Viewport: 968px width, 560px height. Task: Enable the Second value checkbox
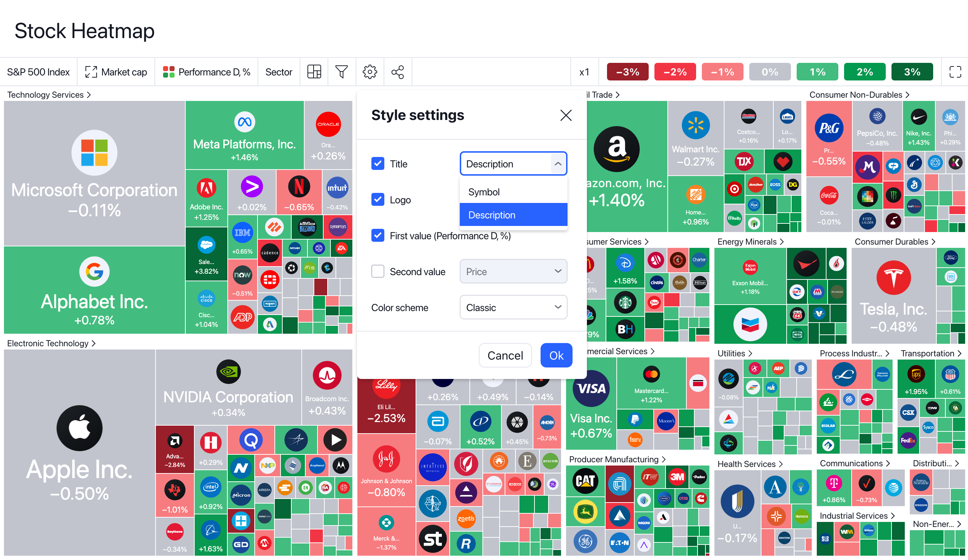point(378,272)
